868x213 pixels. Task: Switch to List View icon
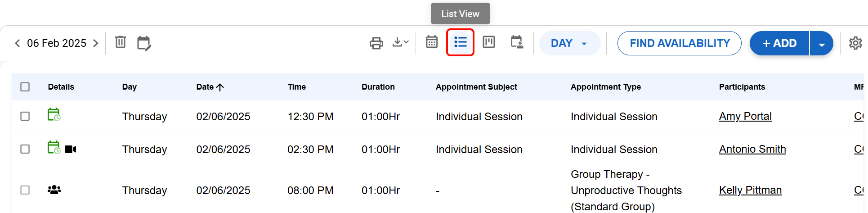(460, 42)
